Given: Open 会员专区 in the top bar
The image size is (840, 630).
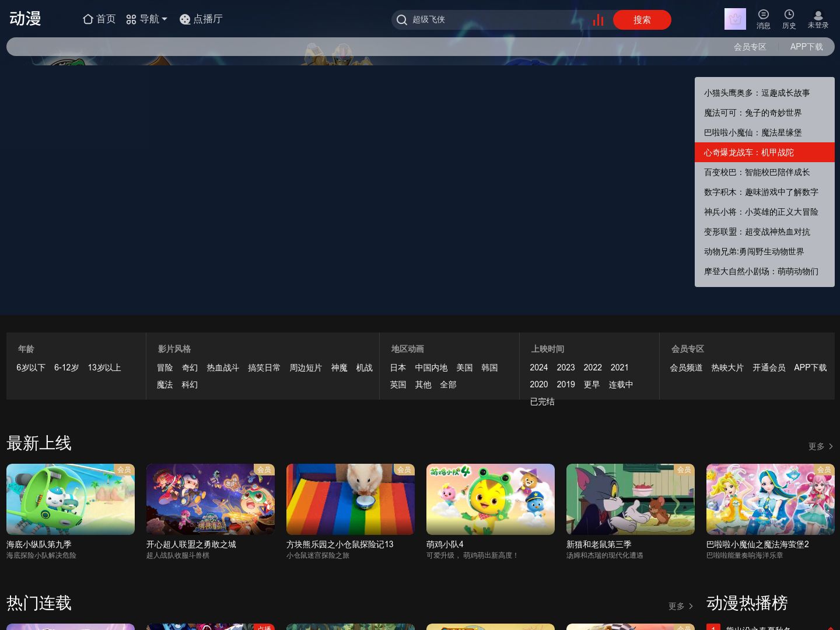Looking at the screenshot, I should (750, 47).
